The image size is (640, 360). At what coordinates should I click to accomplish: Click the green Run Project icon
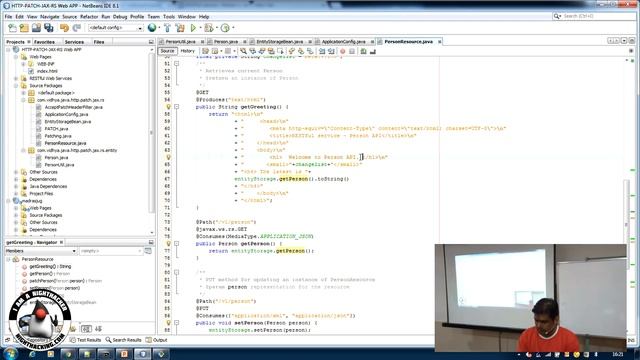point(193,28)
